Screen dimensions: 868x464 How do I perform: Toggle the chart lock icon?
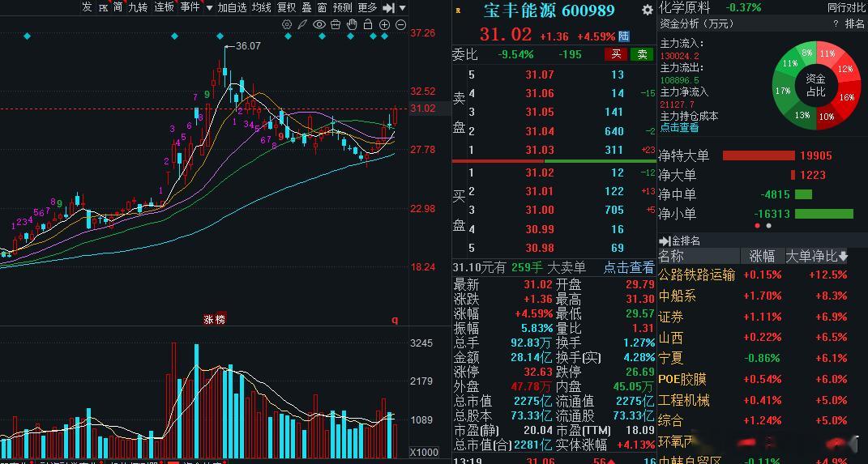tap(368, 24)
